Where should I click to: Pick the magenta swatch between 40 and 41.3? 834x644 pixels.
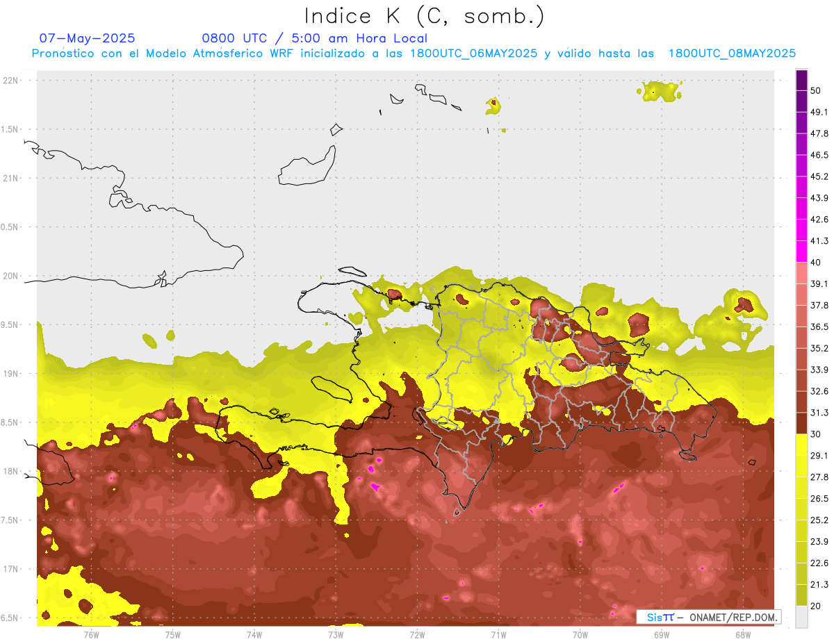pos(801,251)
